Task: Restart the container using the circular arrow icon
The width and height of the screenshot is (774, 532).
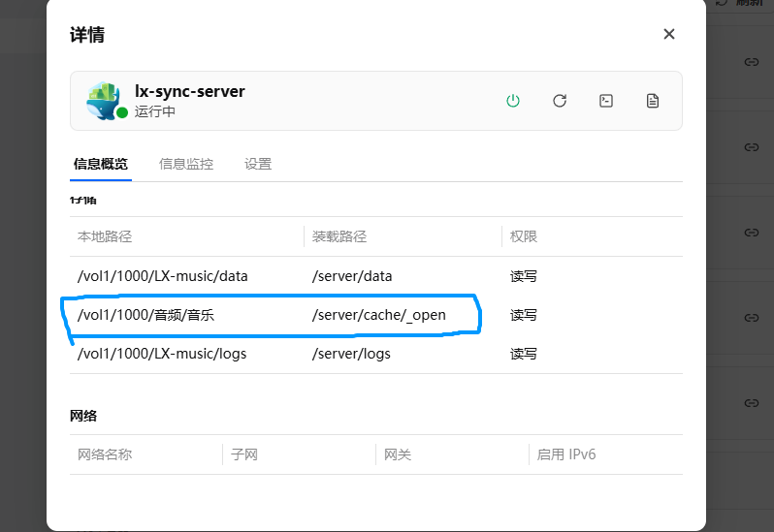Action: pyautogui.click(x=560, y=101)
